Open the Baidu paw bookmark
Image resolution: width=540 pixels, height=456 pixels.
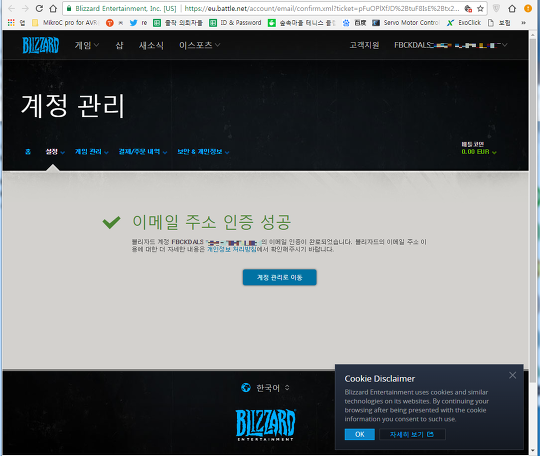[x=346, y=23]
